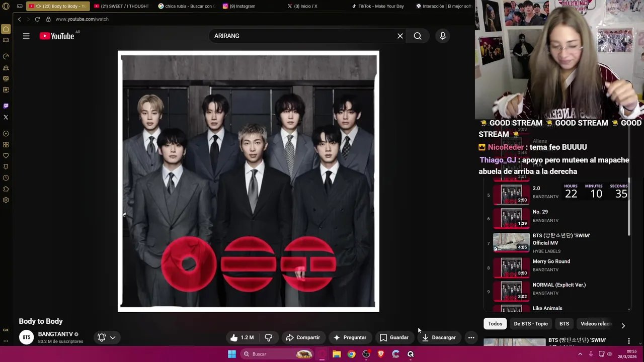Open Brave browser from the taskbar
Screen dimensions: 644x362
[x=381, y=354]
